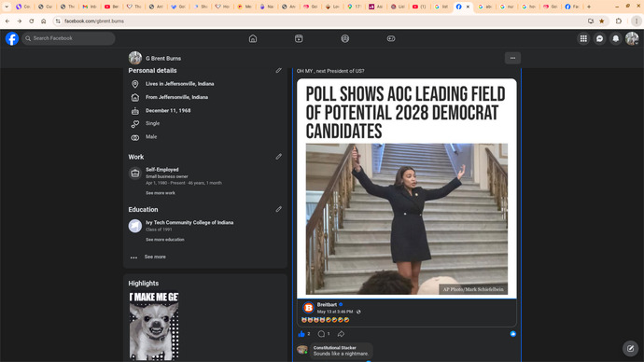Screen dimensions: 644x362
Task: Open the account profile picture menu
Action: (632, 38)
